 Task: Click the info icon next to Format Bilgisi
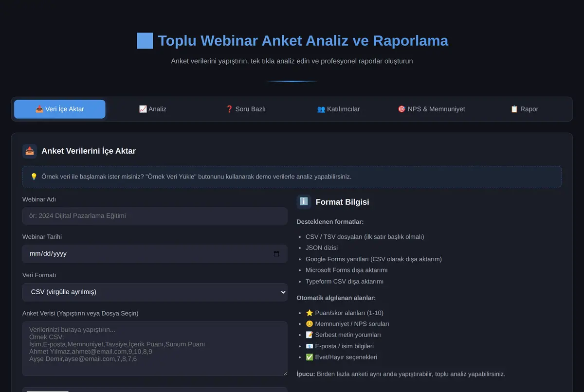click(304, 202)
